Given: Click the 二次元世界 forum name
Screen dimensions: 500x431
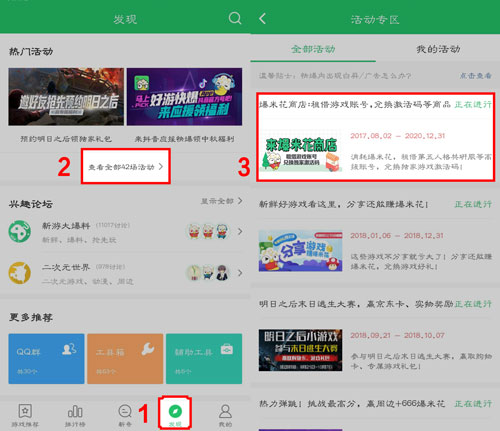Looking at the screenshot, I should (x=66, y=267).
